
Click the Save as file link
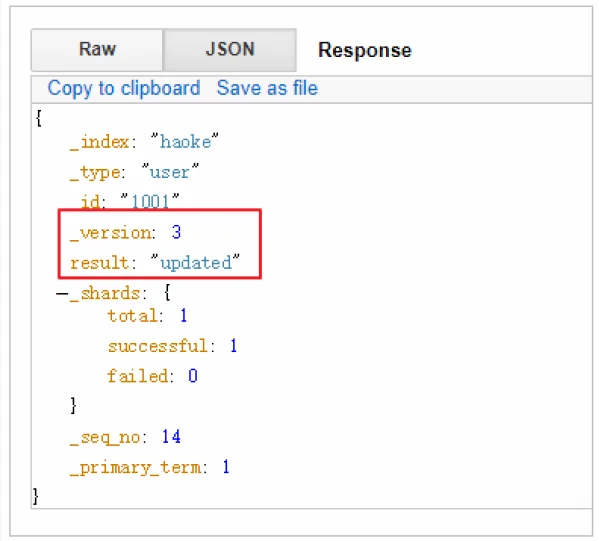(x=267, y=88)
